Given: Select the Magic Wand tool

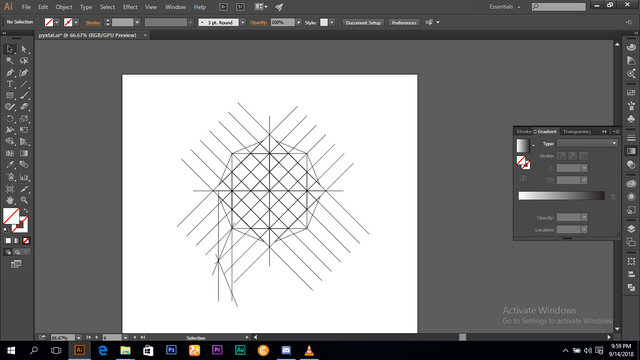Looking at the screenshot, I should 9,61.
